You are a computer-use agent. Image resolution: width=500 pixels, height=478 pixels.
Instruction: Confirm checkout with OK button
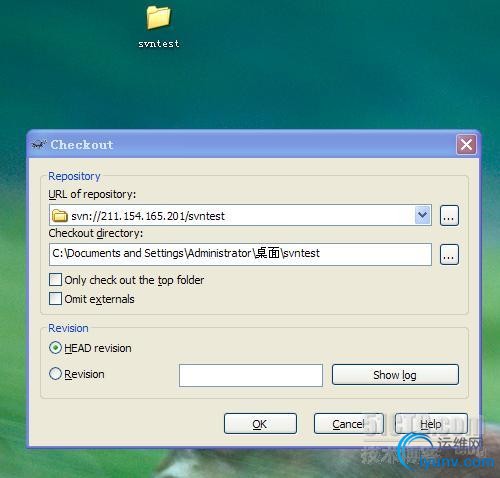[x=260, y=424]
